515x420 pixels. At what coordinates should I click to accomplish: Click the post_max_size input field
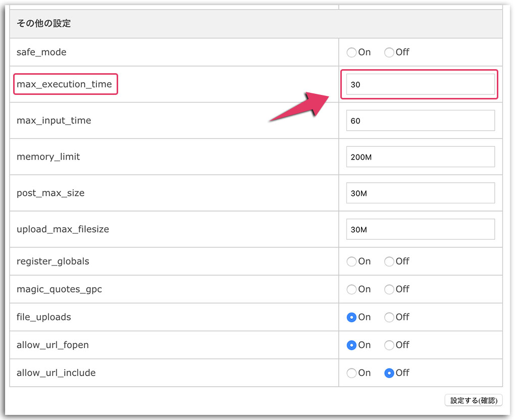(420, 193)
